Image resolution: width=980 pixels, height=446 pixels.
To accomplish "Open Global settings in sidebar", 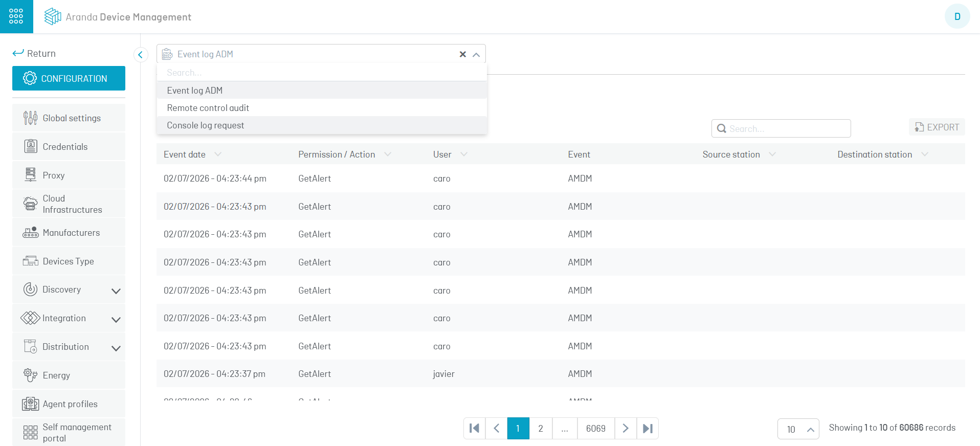I will point(69,118).
